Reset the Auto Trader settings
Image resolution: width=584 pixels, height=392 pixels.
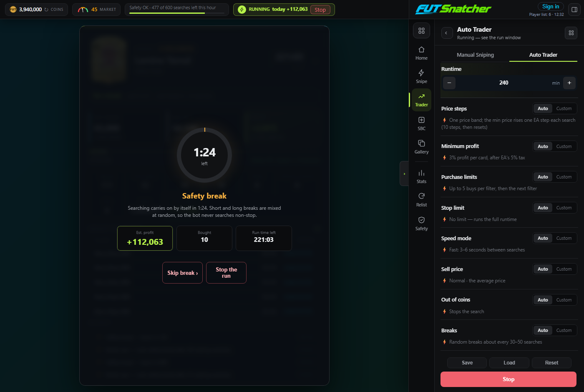coord(551,363)
